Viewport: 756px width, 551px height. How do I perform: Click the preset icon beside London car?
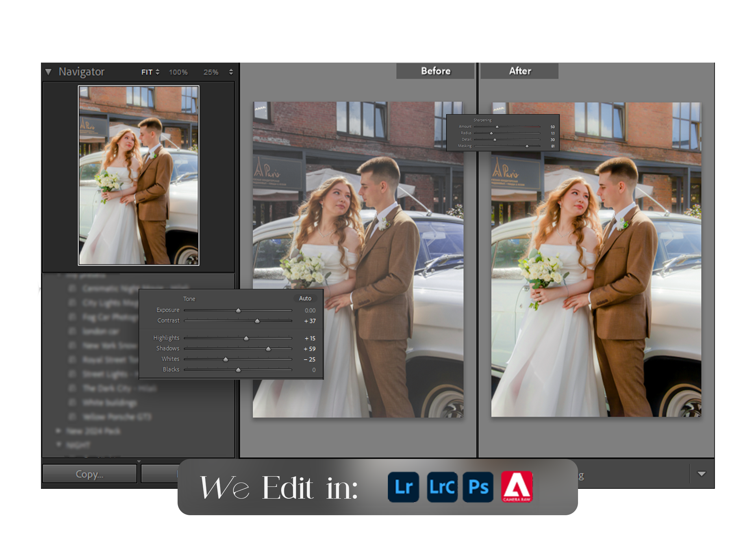[72, 331]
